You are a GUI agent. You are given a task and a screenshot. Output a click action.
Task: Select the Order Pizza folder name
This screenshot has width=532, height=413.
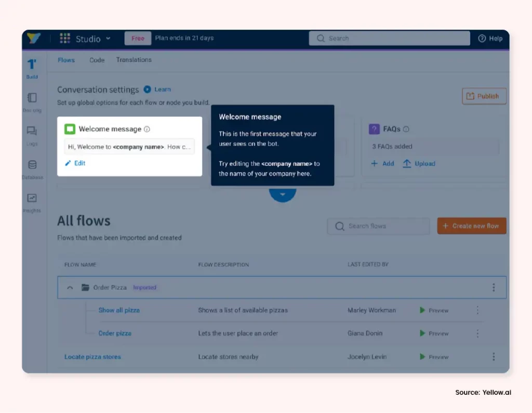(110, 287)
